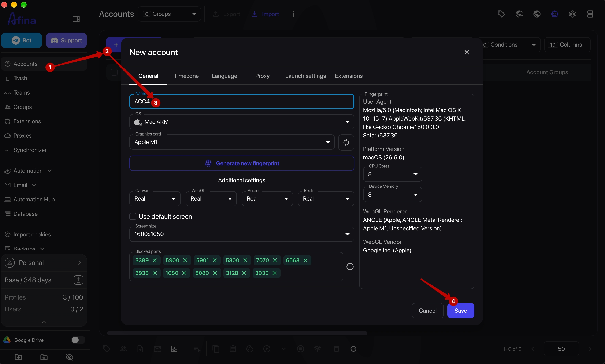Click the Import button
605x364 pixels.
pos(265,14)
